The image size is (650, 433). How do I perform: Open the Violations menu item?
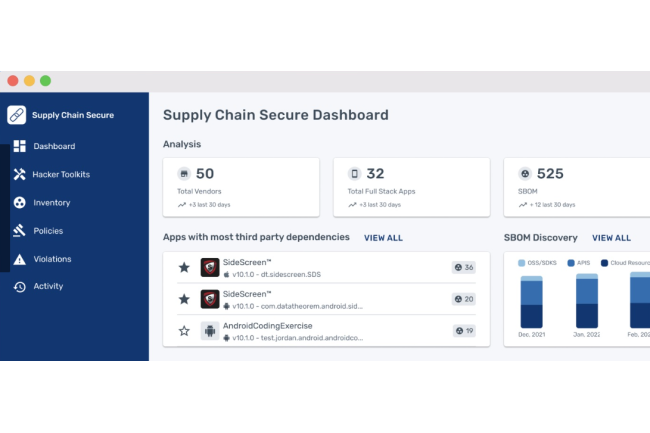point(52,259)
